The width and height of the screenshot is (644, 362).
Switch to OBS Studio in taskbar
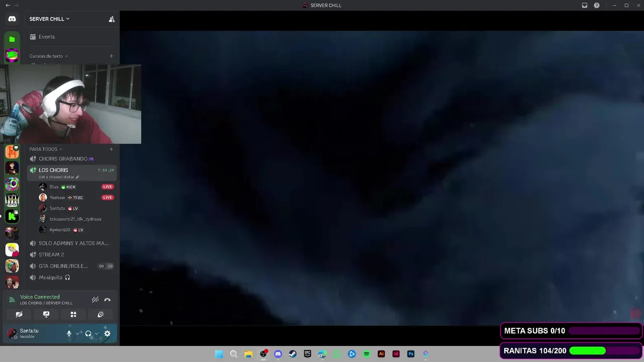pyautogui.click(x=263, y=354)
